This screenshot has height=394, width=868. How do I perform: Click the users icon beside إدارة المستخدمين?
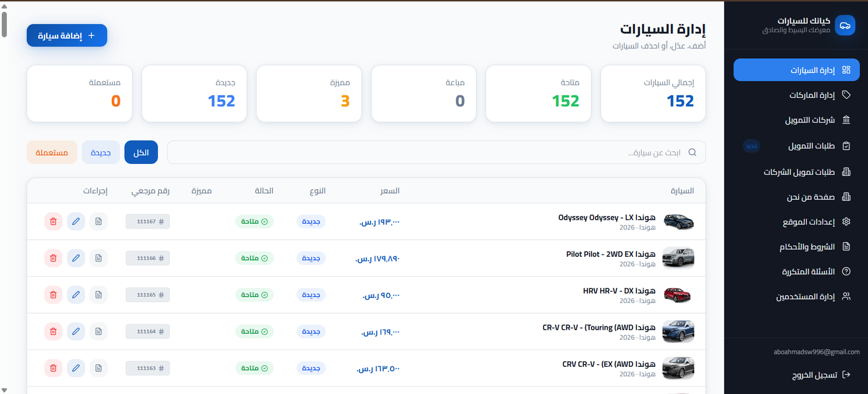(x=846, y=296)
